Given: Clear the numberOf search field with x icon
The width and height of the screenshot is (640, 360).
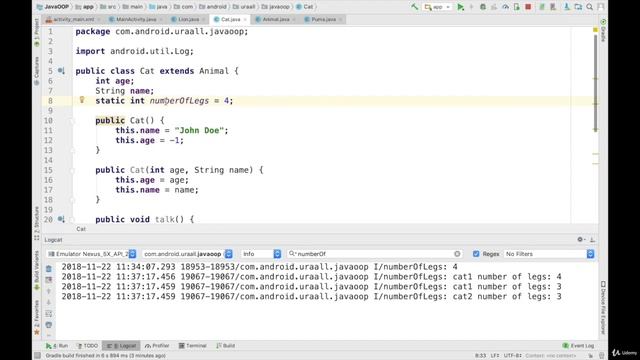Looking at the screenshot, I should pyautogui.click(x=457, y=254).
